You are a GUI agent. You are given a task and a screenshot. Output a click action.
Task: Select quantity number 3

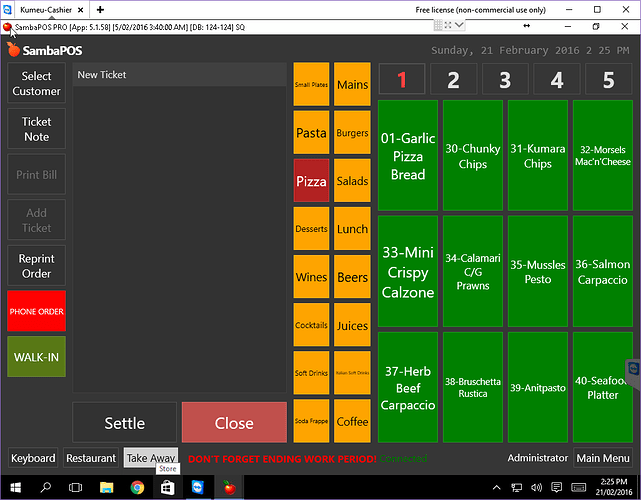(x=505, y=80)
